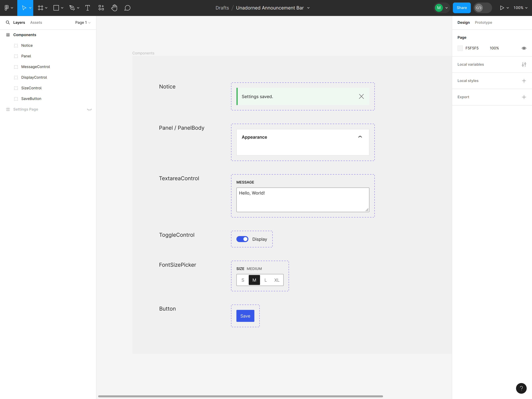Select font size M

[254, 280]
